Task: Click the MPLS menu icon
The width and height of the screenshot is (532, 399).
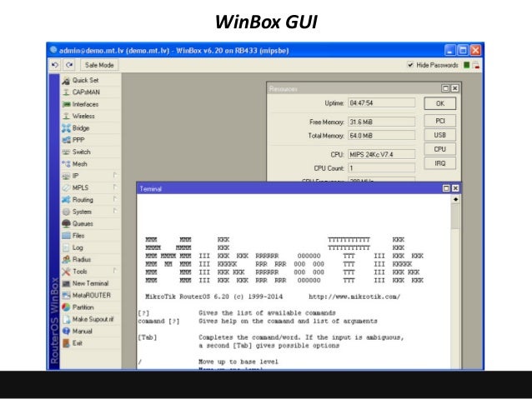Action: (66, 187)
